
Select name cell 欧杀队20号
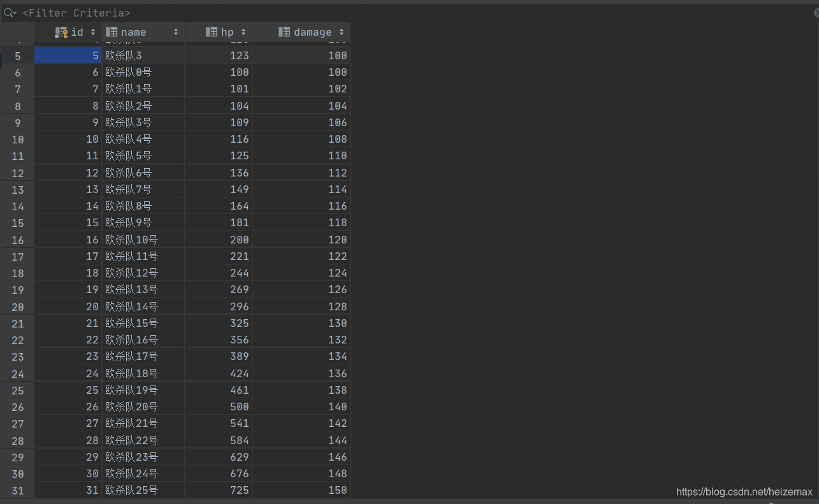pyautogui.click(x=143, y=407)
